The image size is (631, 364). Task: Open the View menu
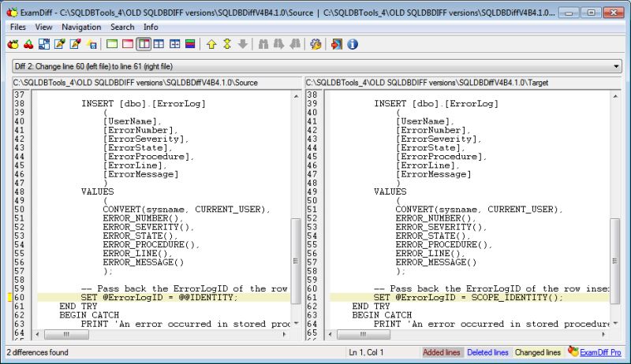43,27
